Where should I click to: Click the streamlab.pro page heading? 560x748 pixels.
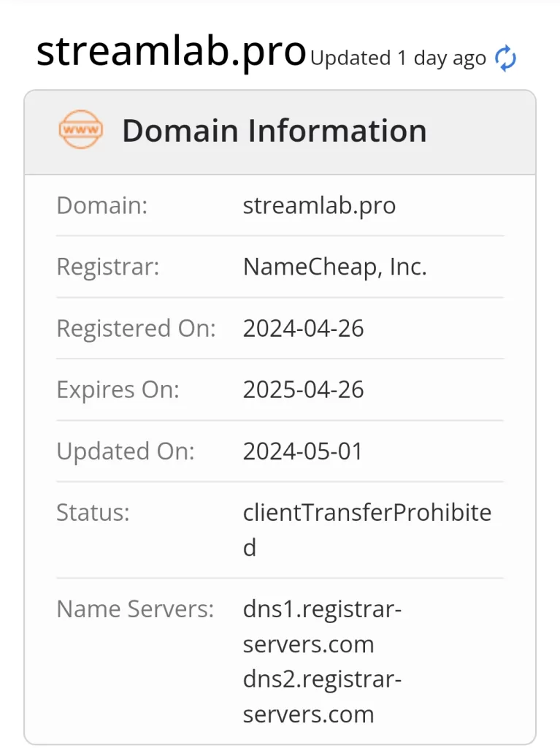coord(171,52)
